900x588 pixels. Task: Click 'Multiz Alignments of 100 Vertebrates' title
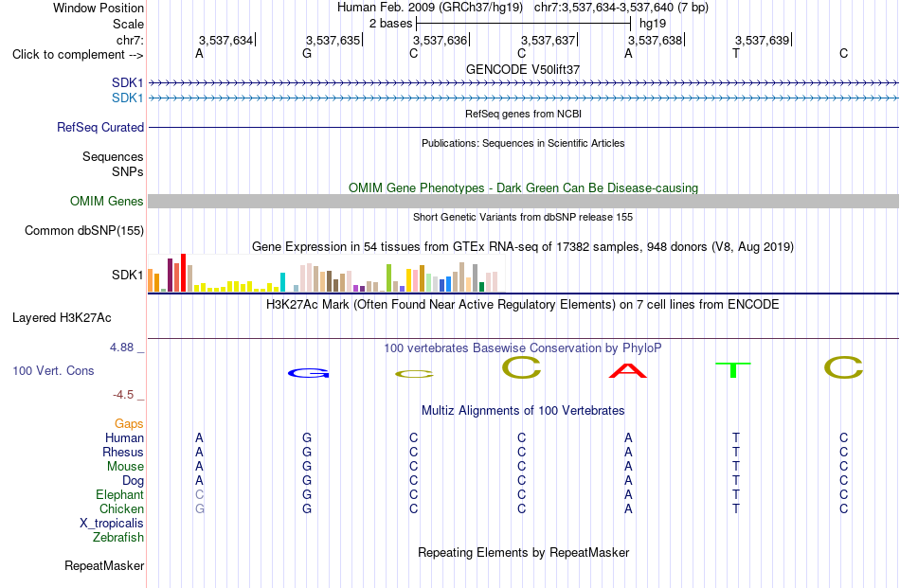point(523,411)
